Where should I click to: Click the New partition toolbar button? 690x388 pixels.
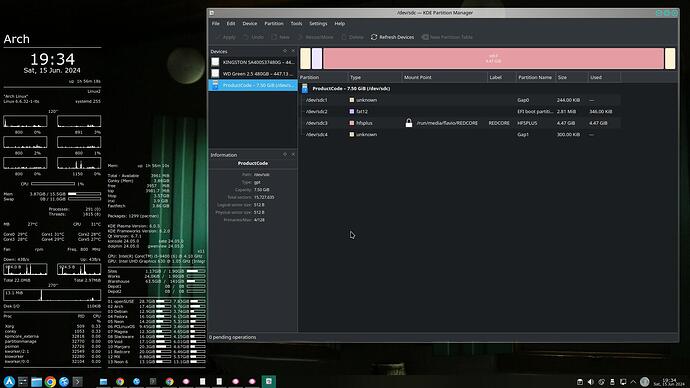tap(280, 37)
